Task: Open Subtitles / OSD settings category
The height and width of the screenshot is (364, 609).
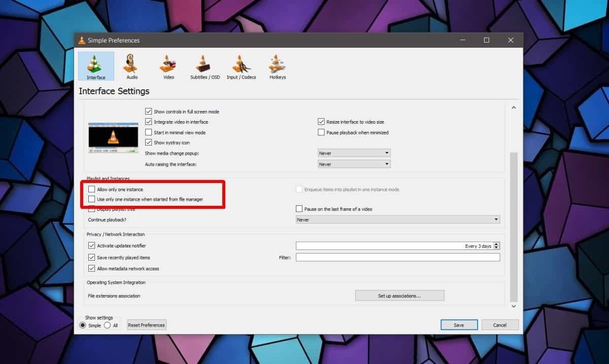Action: point(205,66)
